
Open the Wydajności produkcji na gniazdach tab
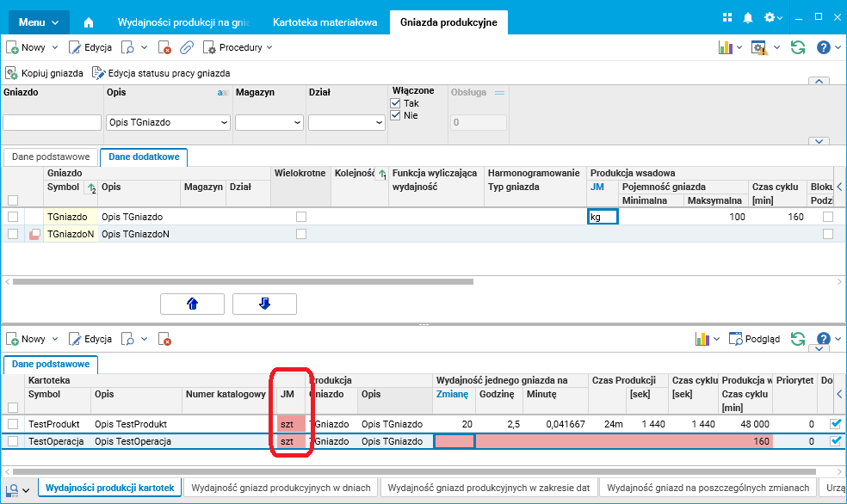tap(183, 22)
